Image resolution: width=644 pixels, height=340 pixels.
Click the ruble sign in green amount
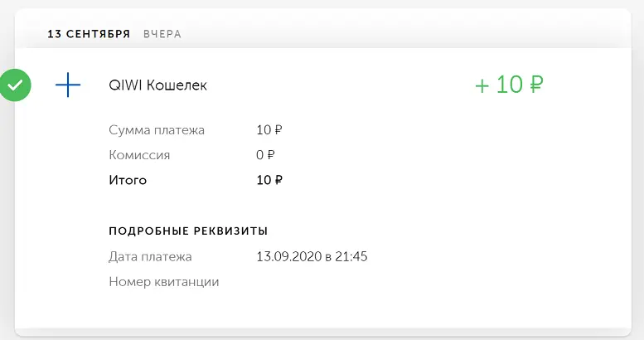536,85
